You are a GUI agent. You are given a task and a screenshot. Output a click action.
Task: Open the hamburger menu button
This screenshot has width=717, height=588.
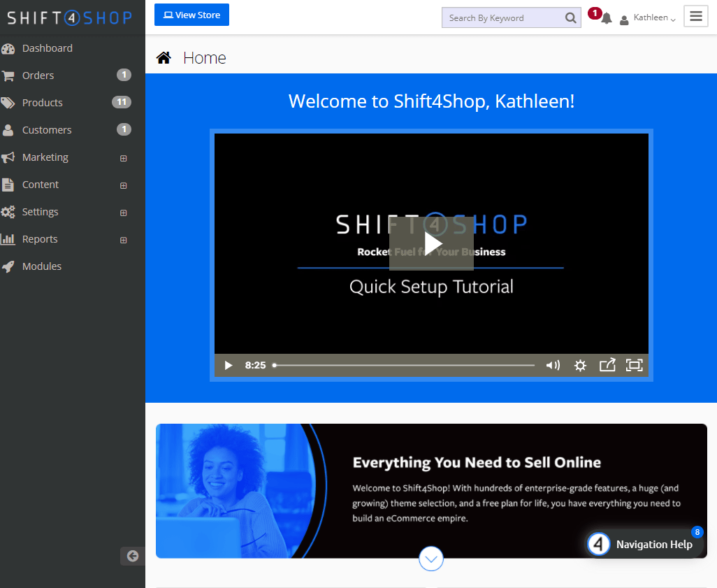point(695,17)
